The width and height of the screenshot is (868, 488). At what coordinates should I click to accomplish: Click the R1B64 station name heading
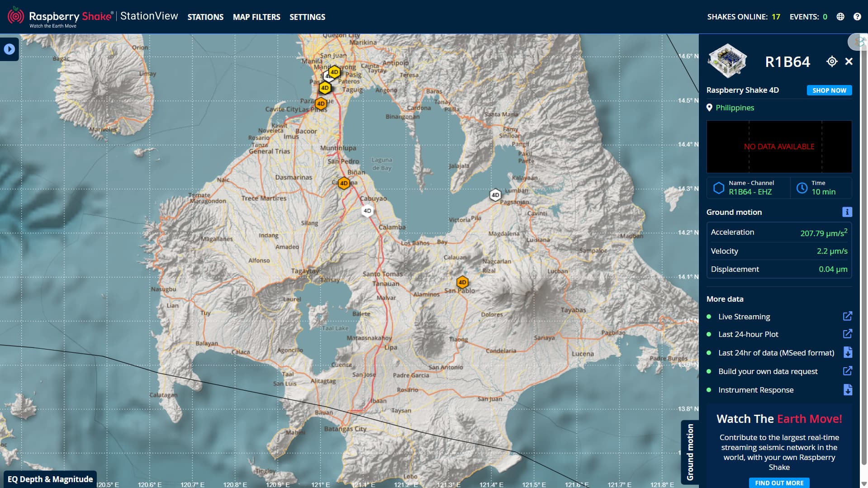787,62
